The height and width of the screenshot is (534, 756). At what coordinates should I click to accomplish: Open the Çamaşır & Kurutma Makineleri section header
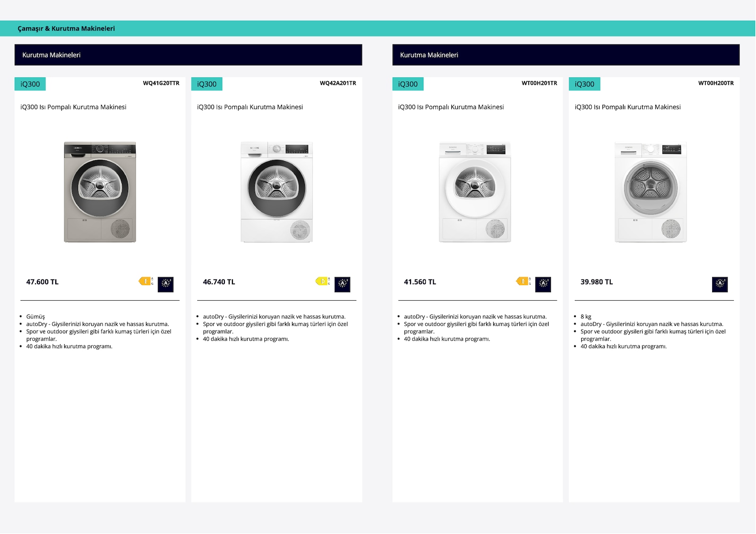(x=66, y=28)
